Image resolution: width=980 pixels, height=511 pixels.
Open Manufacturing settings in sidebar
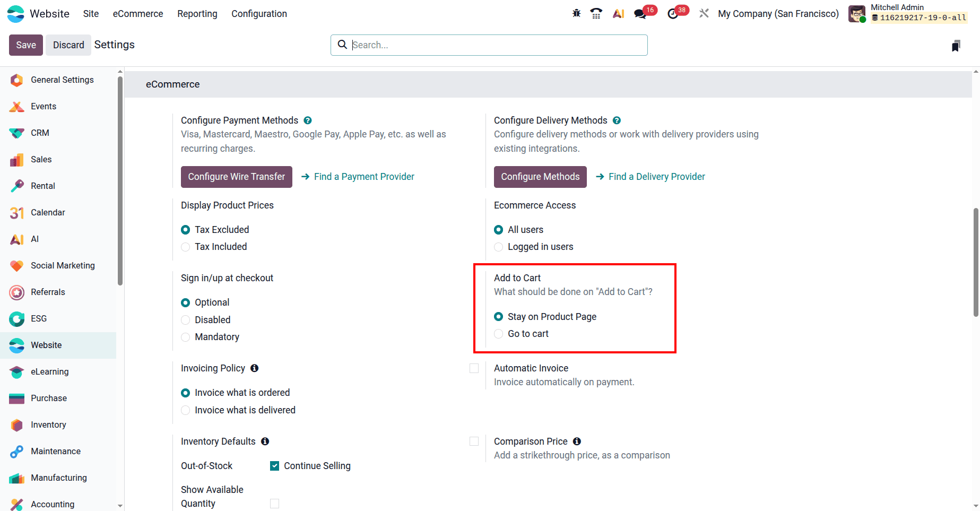coord(58,478)
